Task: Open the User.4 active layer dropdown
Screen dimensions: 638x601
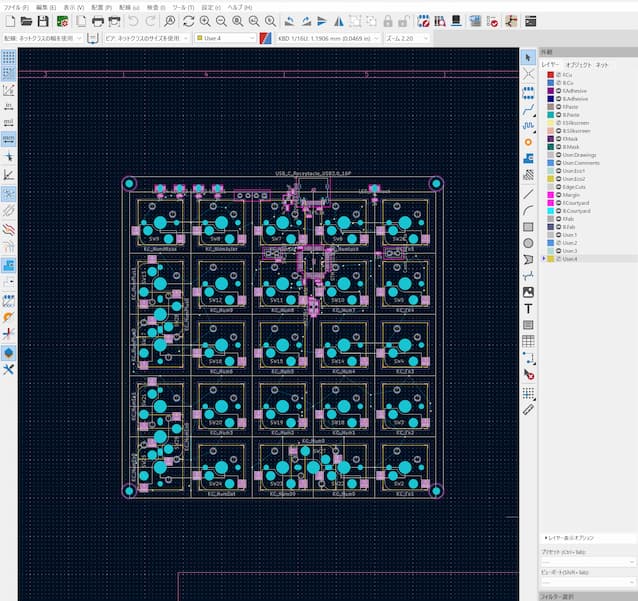Action: [x=224, y=38]
